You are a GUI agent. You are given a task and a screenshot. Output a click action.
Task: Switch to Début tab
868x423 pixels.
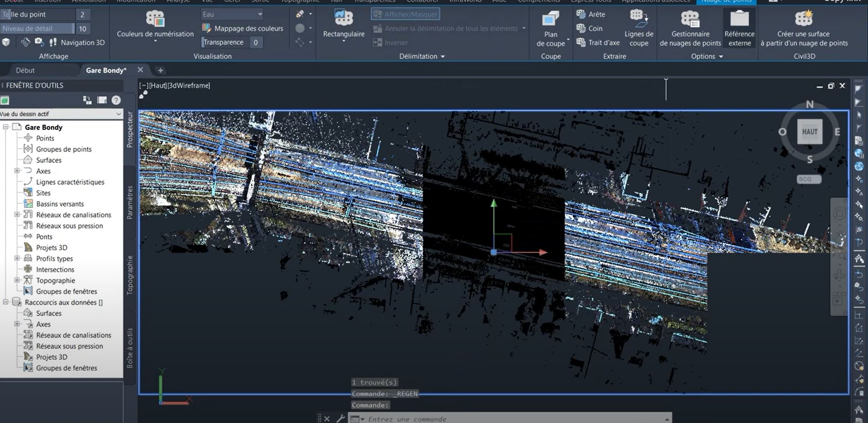tap(25, 70)
